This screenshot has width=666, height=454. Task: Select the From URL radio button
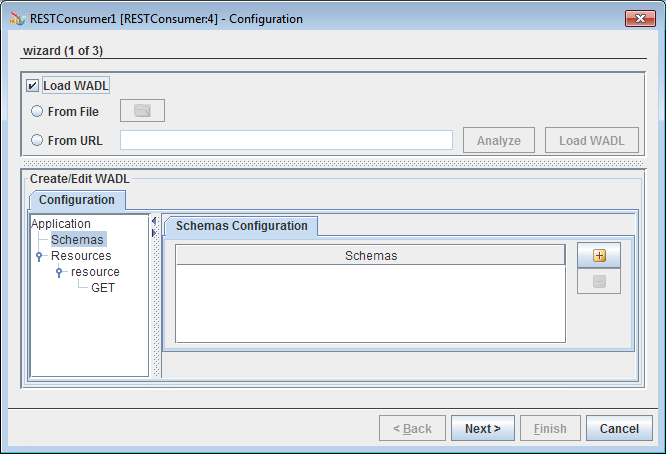pos(37,140)
